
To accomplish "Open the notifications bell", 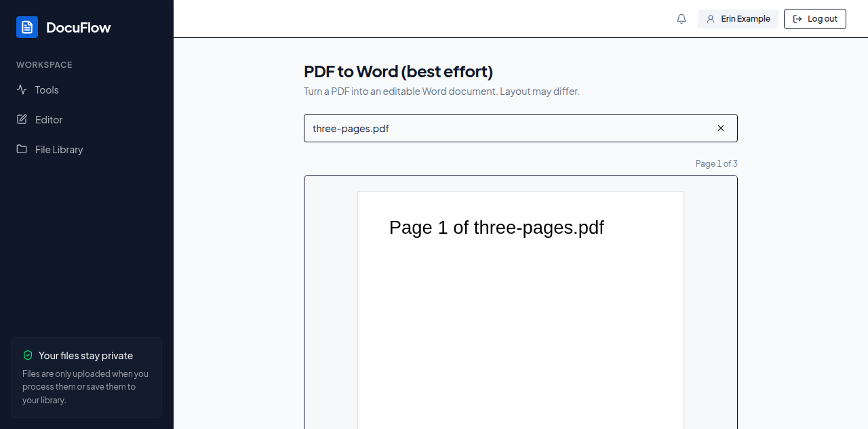I will pos(682,19).
